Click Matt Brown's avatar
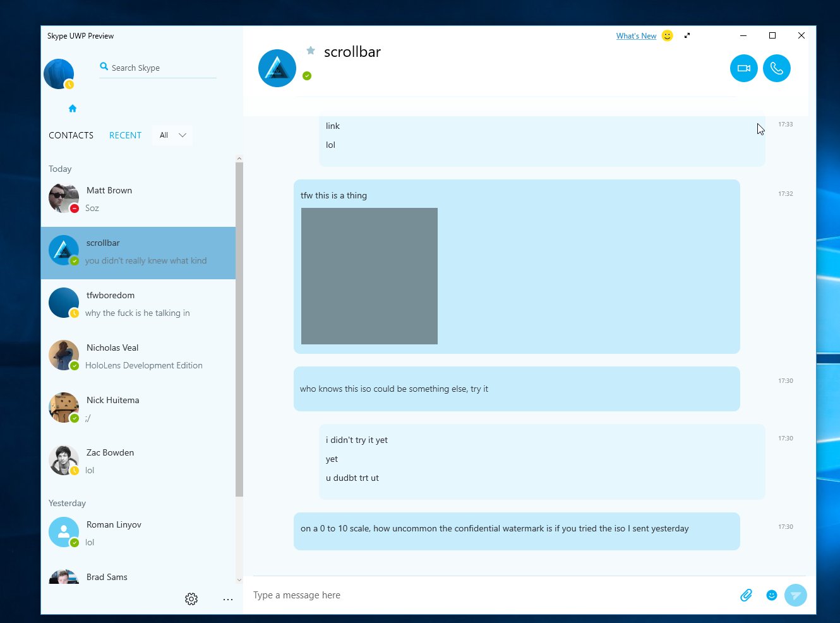Image resolution: width=840 pixels, height=623 pixels. pyautogui.click(x=64, y=198)
